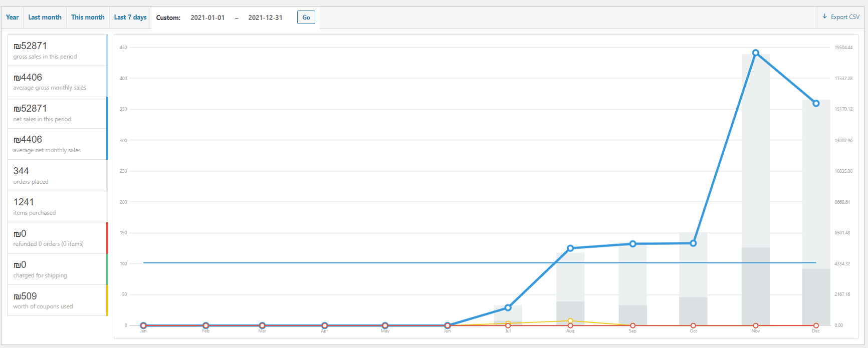Click the worth of coupons used entry
The image size is (868, 348).
tap(58, 300)
